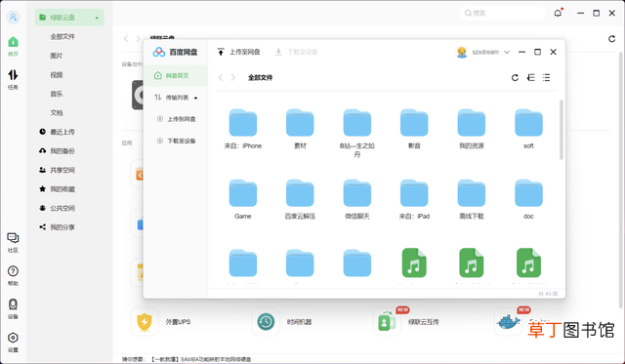
Task: Open the 外置UPS app icon
Action: coord(145,321)
